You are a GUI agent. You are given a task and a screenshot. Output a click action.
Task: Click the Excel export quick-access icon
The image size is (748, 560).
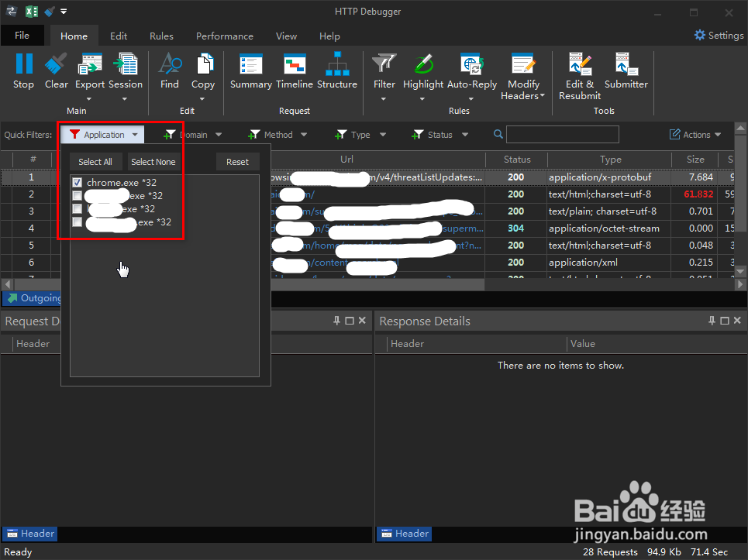coord(32,11)
